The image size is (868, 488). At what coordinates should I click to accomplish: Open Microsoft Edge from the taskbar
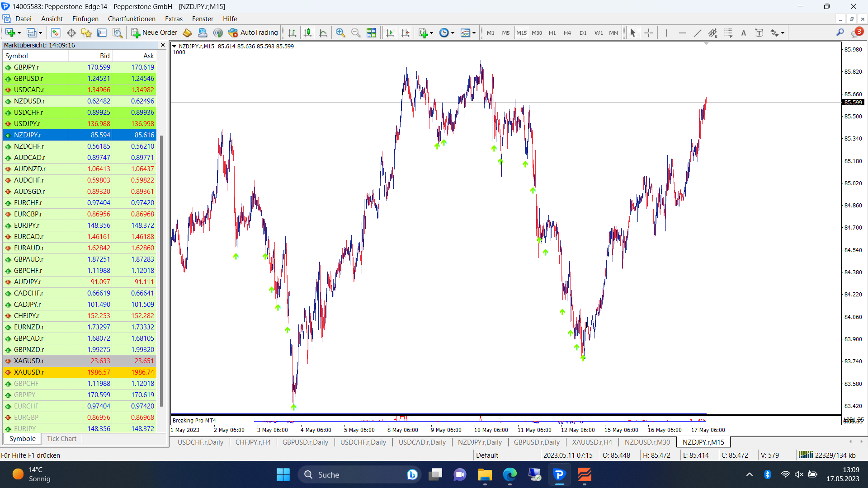pyautogui.click(x=509, y=474)
